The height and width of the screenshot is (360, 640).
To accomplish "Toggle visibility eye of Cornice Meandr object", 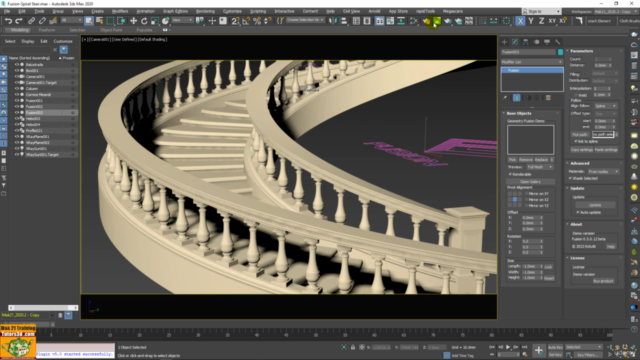I will [x=17, y=95].
